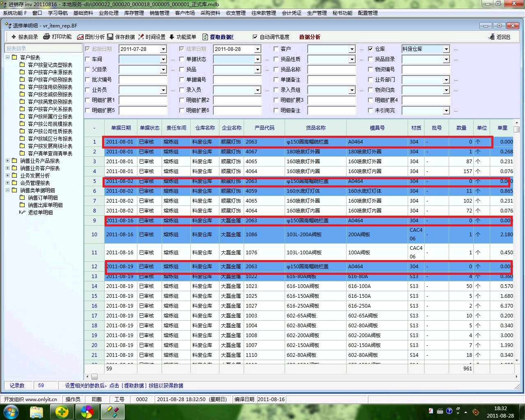Click the horizontal scrollbar left arrow
This screenshot has height=420, width=525.
(x=87, y=377)
